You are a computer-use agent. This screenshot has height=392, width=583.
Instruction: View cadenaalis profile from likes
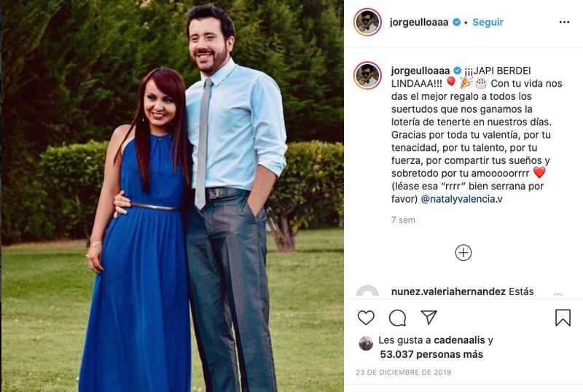[x=459, y=340]
